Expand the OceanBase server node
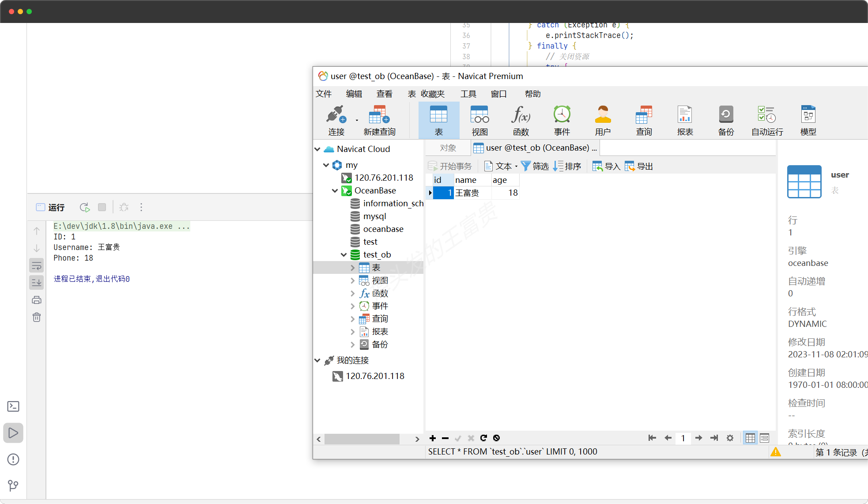This screenshot has width=868, height=504. coord(335,190)
